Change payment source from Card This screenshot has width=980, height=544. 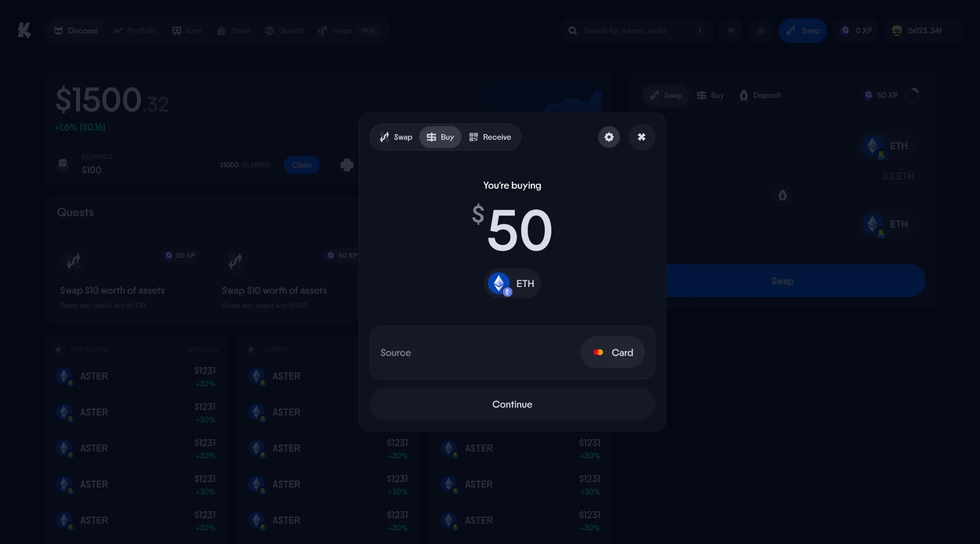(x=612, y=352)
